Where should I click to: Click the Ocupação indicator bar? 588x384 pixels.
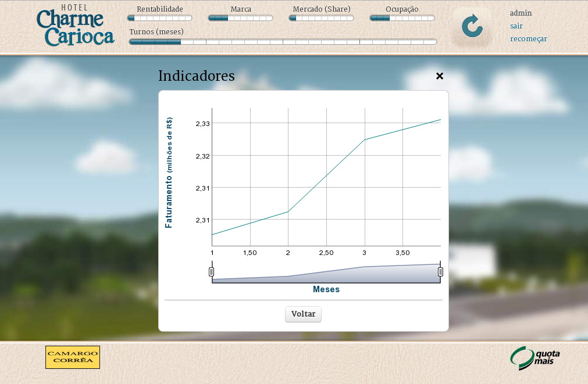[x=402, y=18]
